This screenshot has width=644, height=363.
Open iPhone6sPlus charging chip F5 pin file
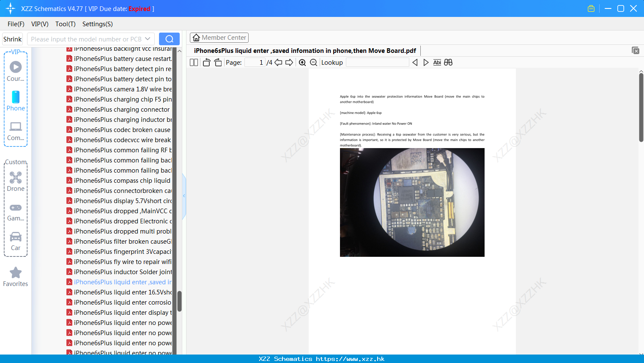tap(119, 99)
